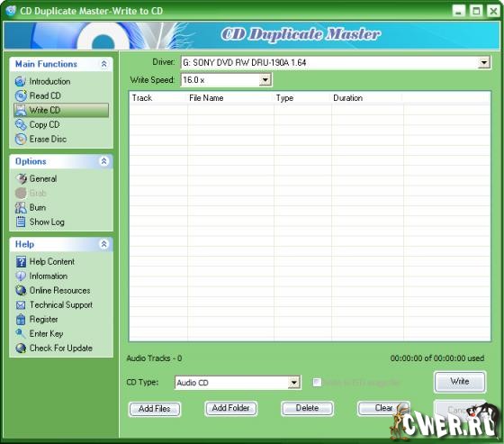Collapse the Options panel chevron
Screen dimensions: 504x444
(x=103, y=161)
